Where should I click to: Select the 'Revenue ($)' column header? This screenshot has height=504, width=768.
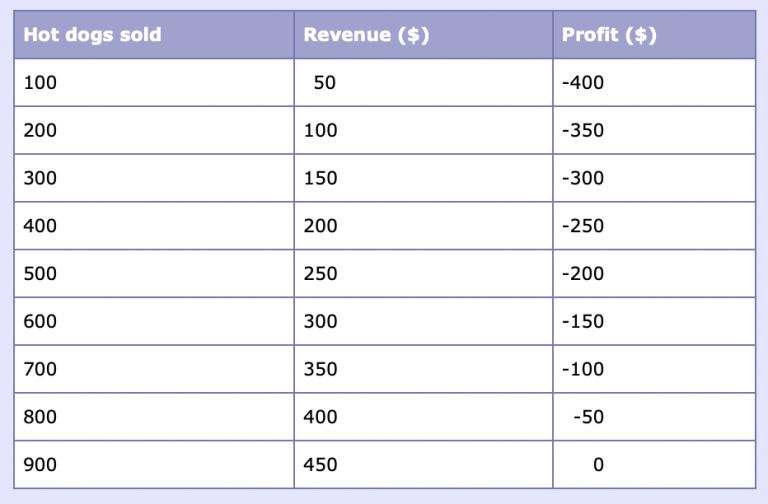[x=366, y=35]
